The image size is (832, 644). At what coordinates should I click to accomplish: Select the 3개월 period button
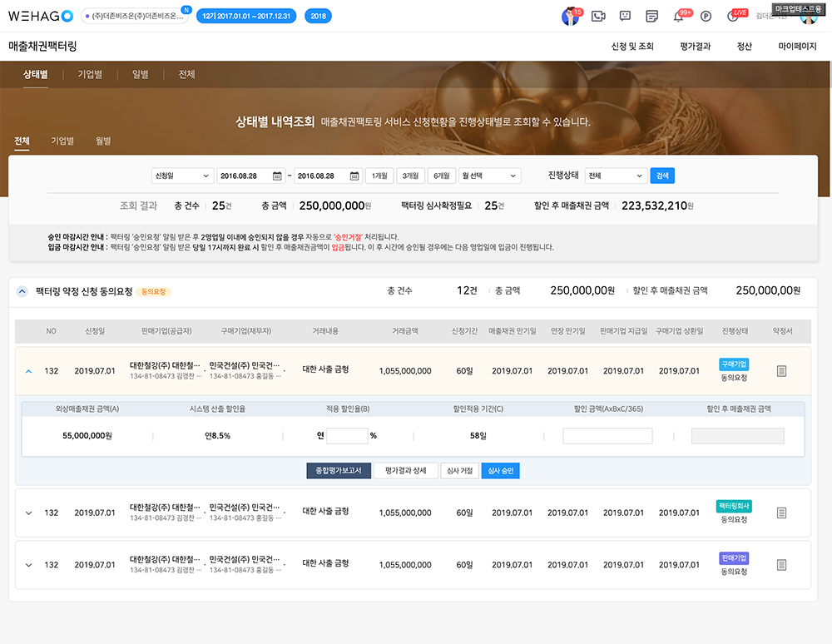tap(411, 176)
